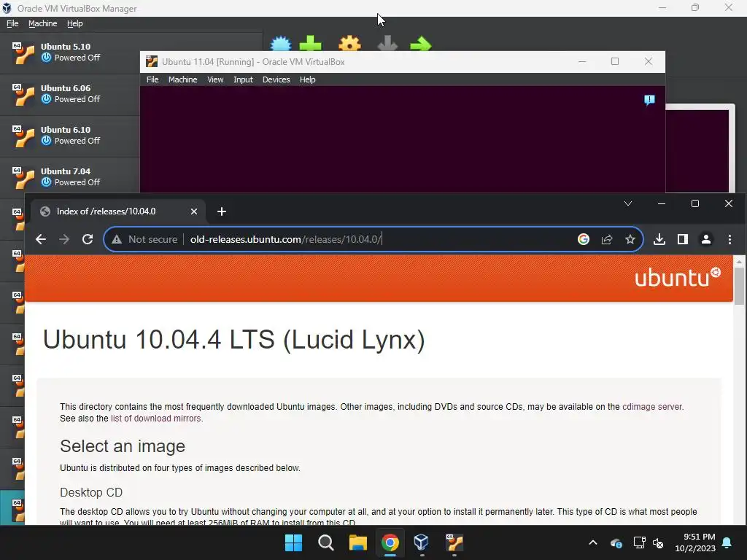Click the Not secure warning icon
This screenshot has height=560, width=747.
(x=117, y=239)
